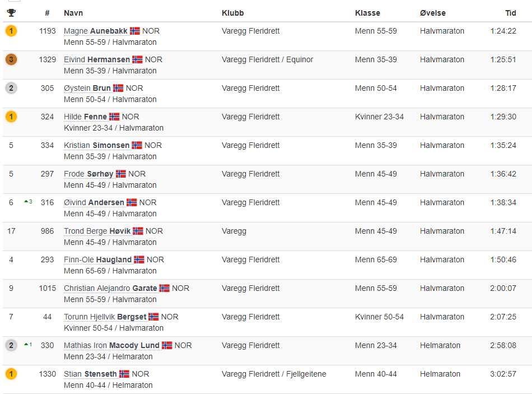Open Frode Sørhøy's result page
The image size is (532, 394).
pyautogui.click(x=88, y=174)
